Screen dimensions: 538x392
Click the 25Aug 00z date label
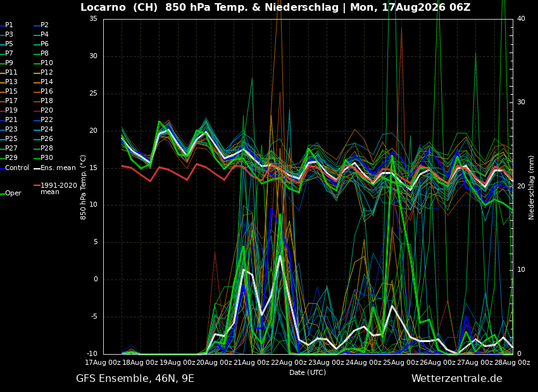(401, 362)
